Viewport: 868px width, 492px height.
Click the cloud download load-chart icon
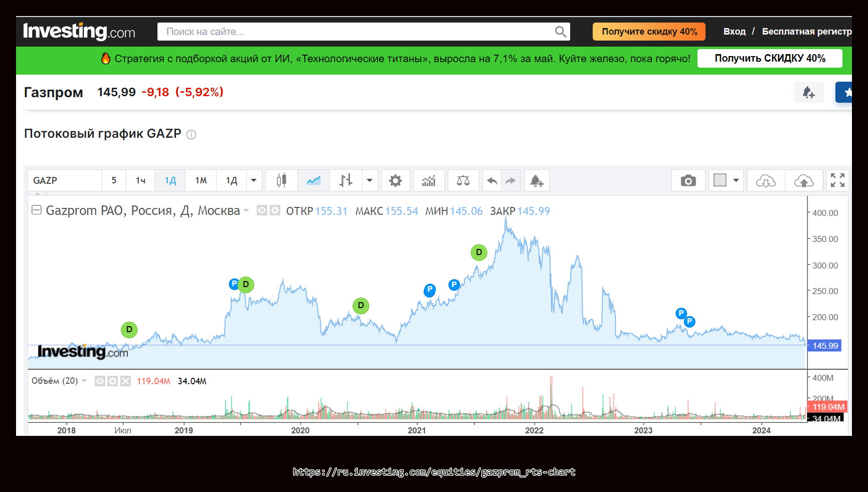765,180
